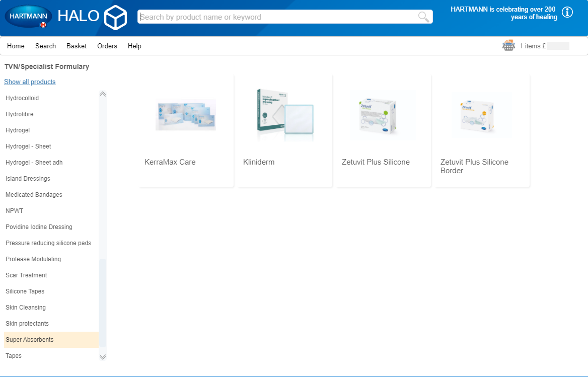Click the HALO box cube icon

pos(115,17)
